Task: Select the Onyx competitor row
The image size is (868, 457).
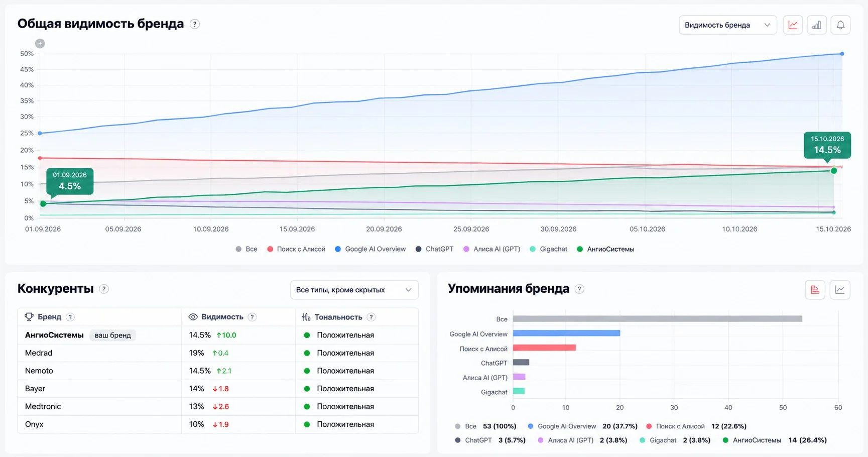Action: pyautogui.click(x=218, y=424)
